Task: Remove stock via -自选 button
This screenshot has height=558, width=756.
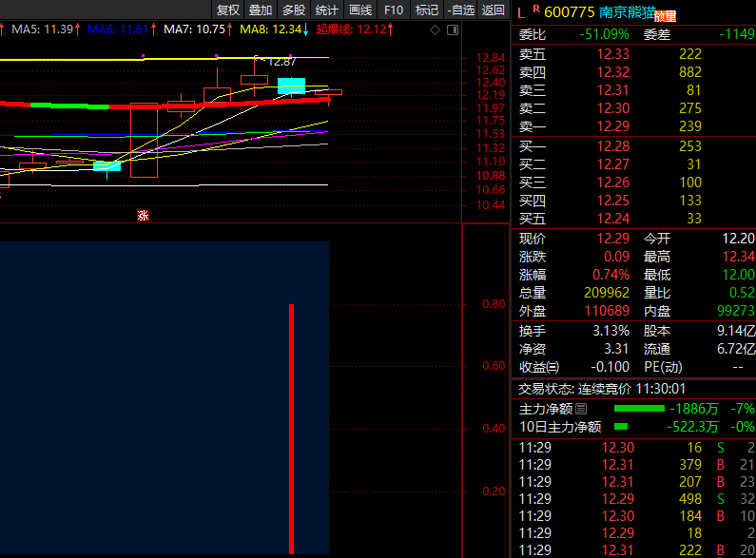Action: tap(460, 10)
